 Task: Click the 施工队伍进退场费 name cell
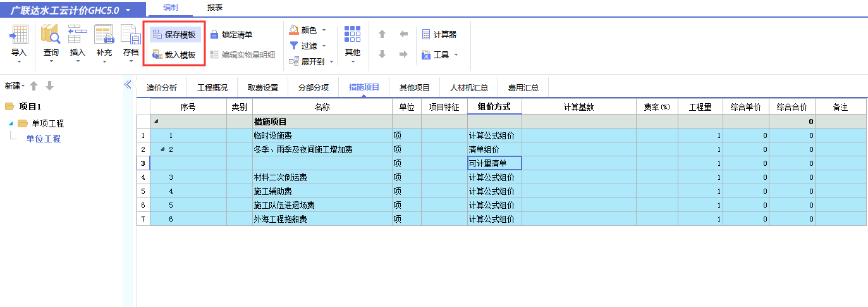point(322,205)
